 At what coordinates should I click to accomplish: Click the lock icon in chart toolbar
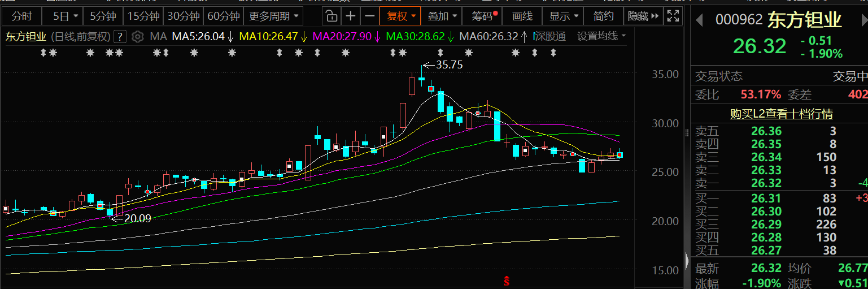coord(333,16)
